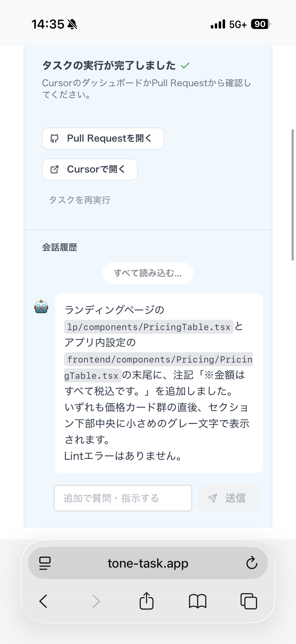Image resolution: width=296 pixels, height=644 pixels.
Task: Tap the status bar clock
Action: click(x=48, y=24)
